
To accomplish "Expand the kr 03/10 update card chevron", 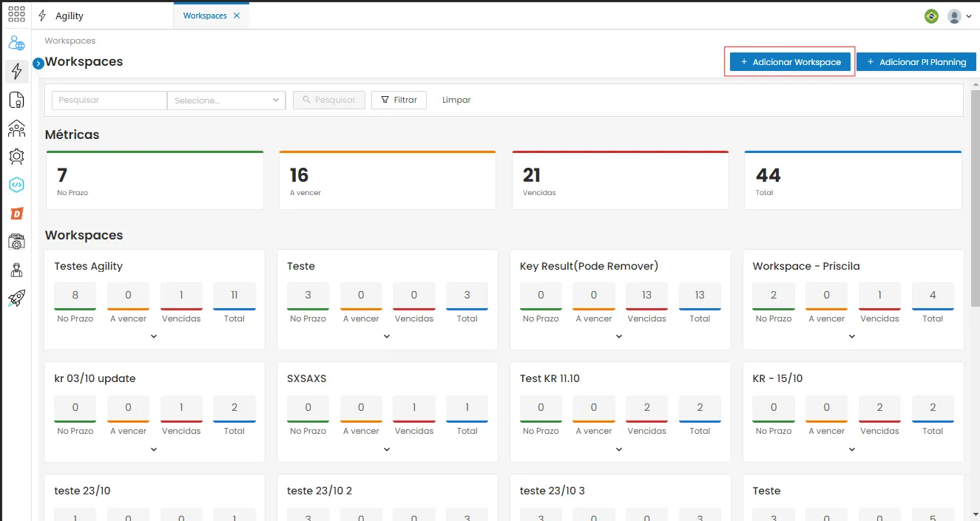I will tap(154, 449).
